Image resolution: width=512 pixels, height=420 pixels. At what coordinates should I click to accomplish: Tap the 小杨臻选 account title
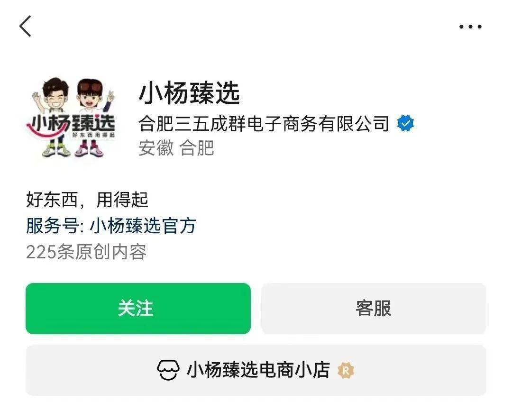tap(189, 93)
